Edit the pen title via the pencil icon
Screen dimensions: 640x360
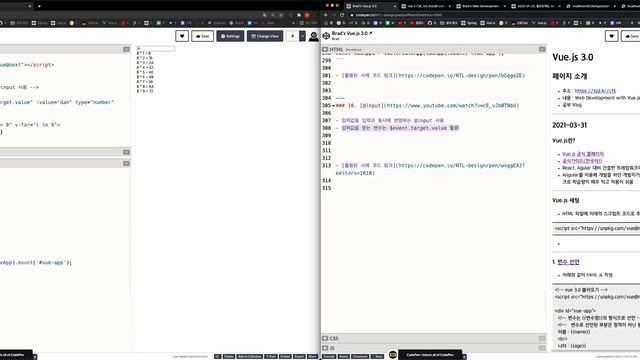(x=371, y=33)
